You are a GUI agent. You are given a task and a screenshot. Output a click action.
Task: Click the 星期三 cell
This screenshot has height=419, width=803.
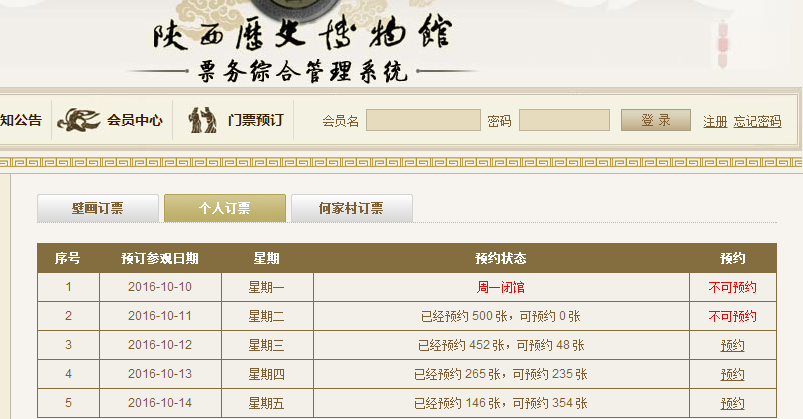[x=266, y=345]
